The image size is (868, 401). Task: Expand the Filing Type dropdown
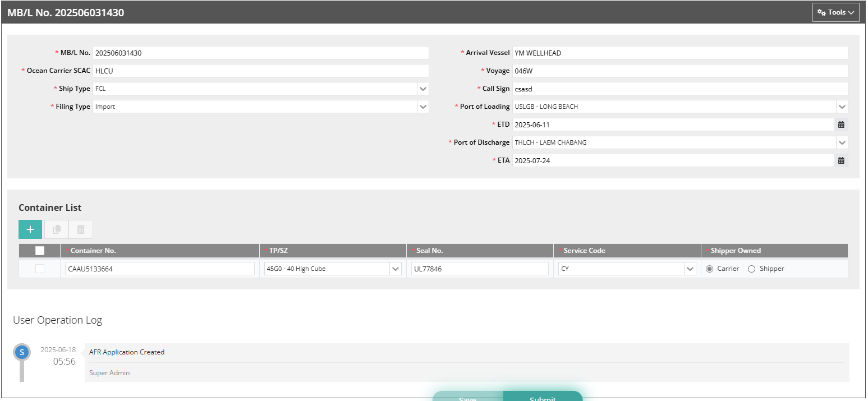point(422,107)
